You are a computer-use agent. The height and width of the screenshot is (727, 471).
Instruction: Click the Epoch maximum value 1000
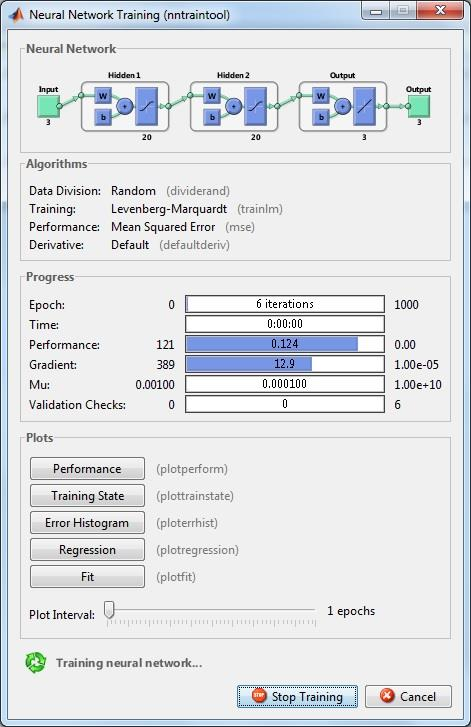coord(406,305)
